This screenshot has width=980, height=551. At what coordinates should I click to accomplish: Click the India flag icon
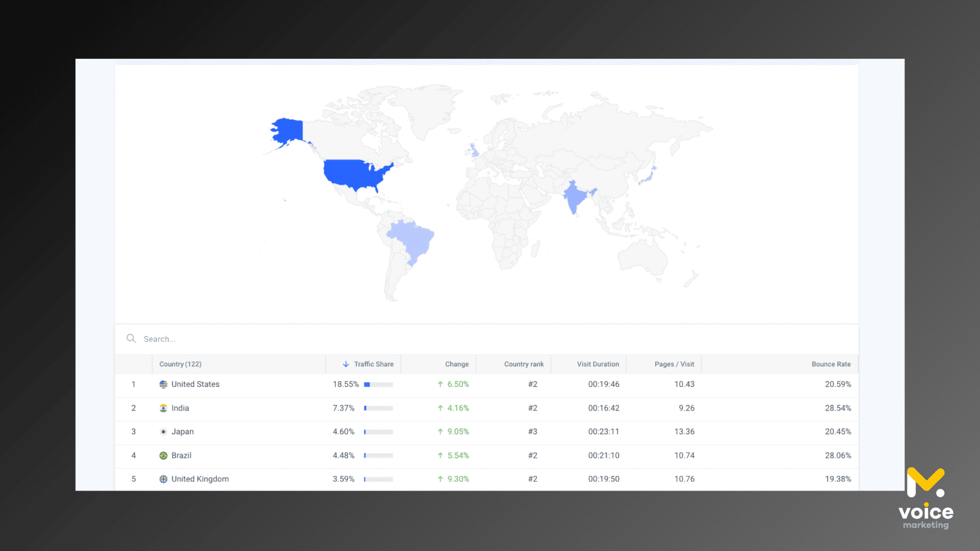tap(163, 408)
